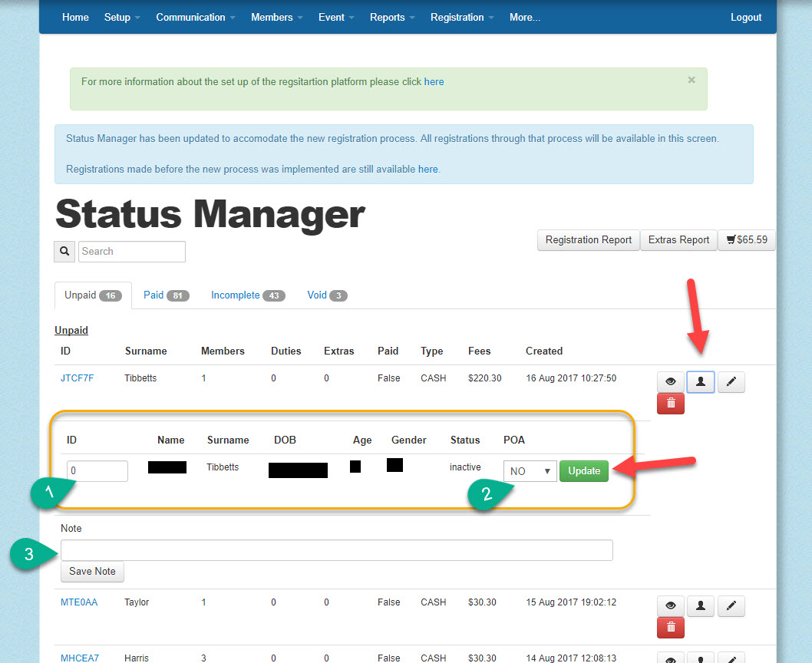The height and width of the screenshot is (663, 812).
Task: Edit pencil icon for Taylor registration
Action: tap(731, 605)
